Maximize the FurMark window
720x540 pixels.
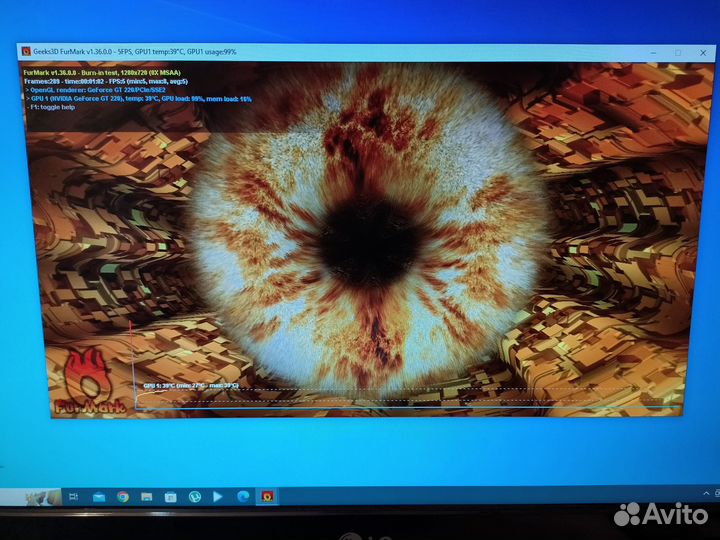tap(677, 52)
